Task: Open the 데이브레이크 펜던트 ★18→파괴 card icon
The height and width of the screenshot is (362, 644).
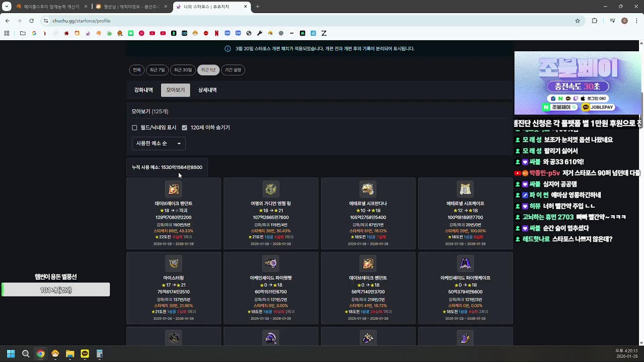Action: (x=174, y=189)
